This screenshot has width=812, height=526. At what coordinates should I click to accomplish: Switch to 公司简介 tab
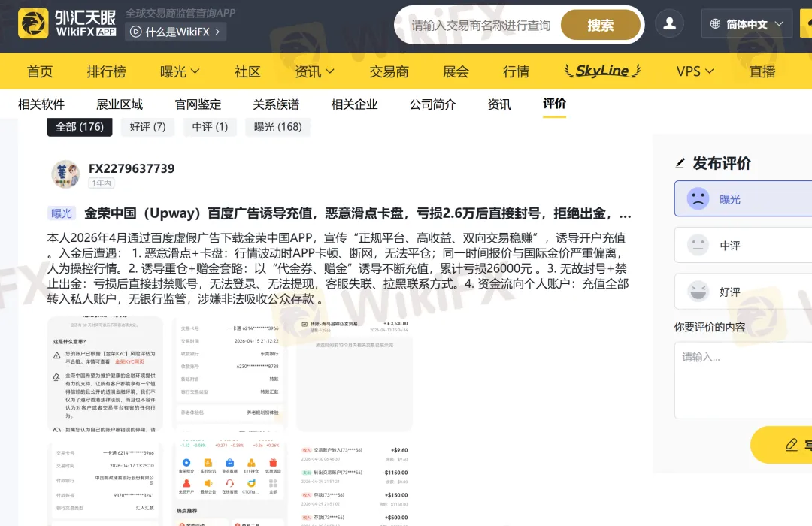tap(432, 104)
